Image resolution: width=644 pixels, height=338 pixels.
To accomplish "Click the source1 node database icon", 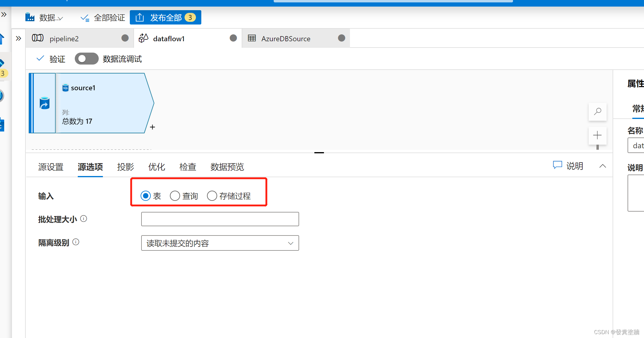I will (x=45, y=103).
